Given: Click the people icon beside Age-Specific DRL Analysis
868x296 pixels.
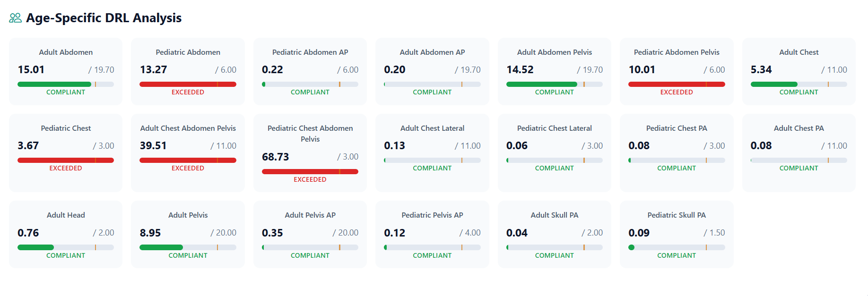Looking at the screenshot, I should (x=15, y=18).
